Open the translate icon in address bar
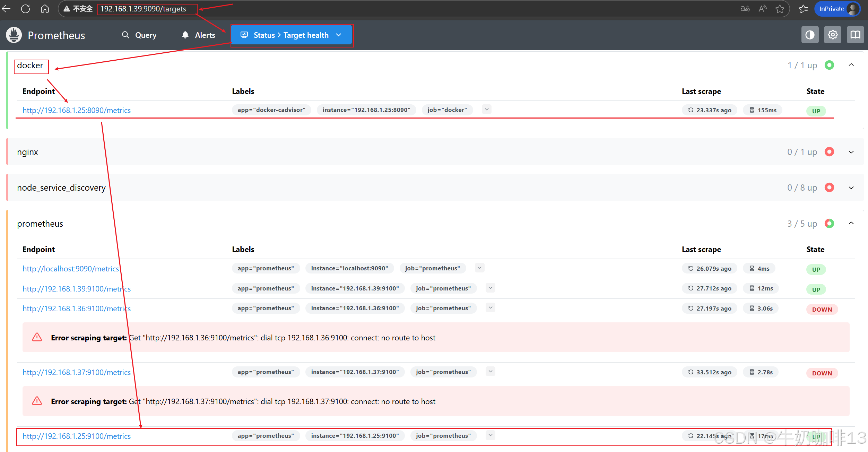This screenshot has width=868, height=452. 745,9
